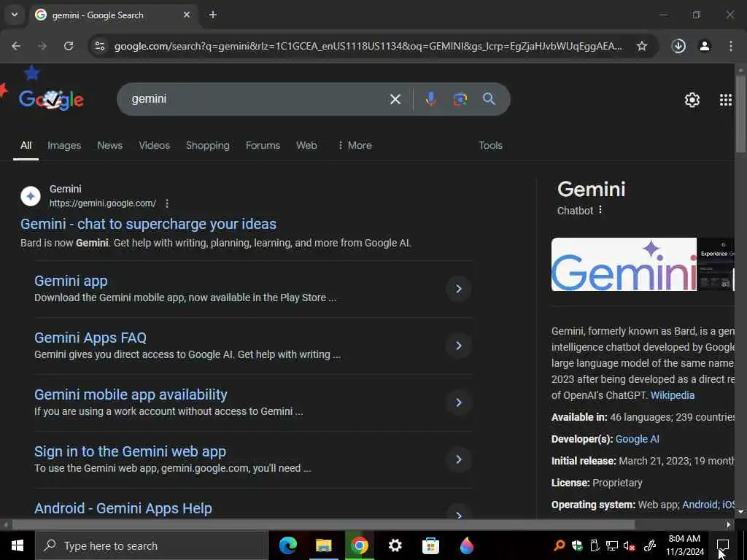Image resolution: width=747 pixels, height=560 pixels.
Task: Open Windows Settings gear in taskbar
Action: click(x=395, y=545)
